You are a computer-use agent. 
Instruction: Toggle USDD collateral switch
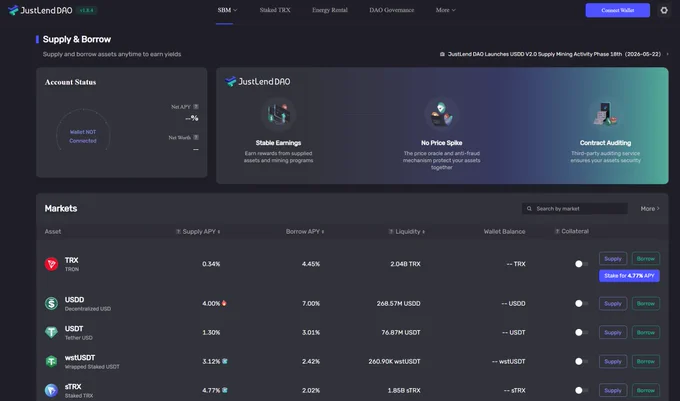[581, 303]
